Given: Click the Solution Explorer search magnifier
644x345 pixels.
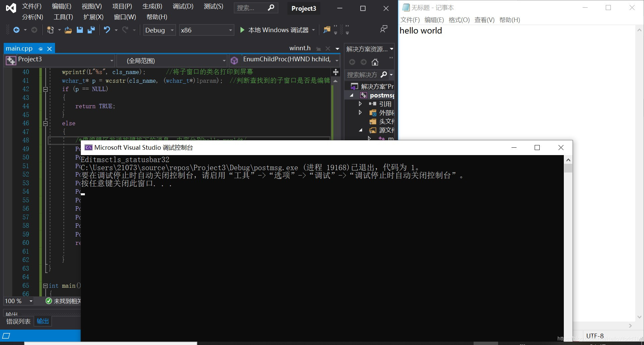Looking at the screenshot, I should click(384, 74).
